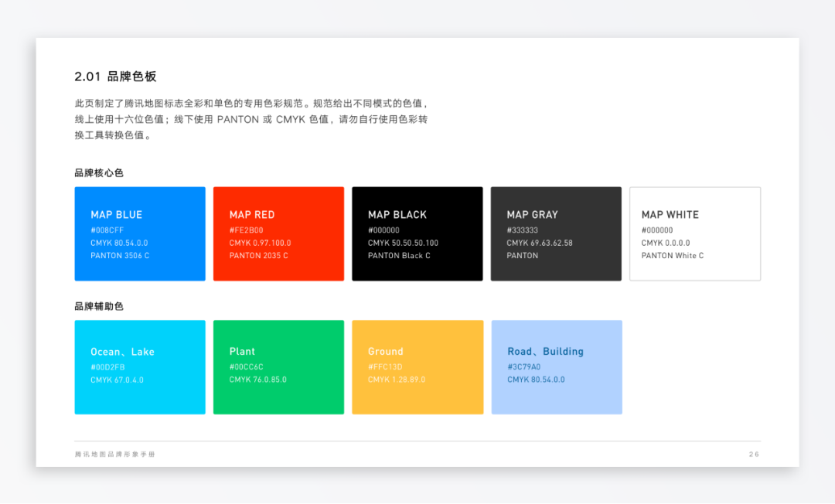Click the footer text "腾讯地图品牌形象手册"
Screen dimensions: 835x504
click(115, 455)
